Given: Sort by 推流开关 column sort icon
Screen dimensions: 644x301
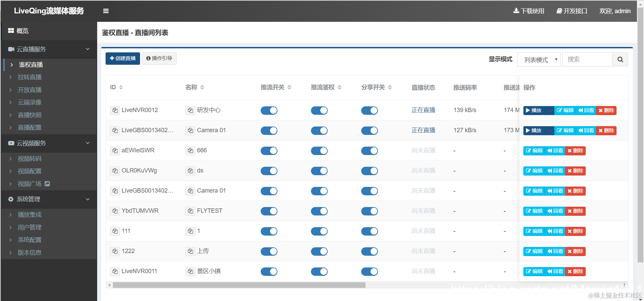Looking at the screenshot, I should (289, 87).
